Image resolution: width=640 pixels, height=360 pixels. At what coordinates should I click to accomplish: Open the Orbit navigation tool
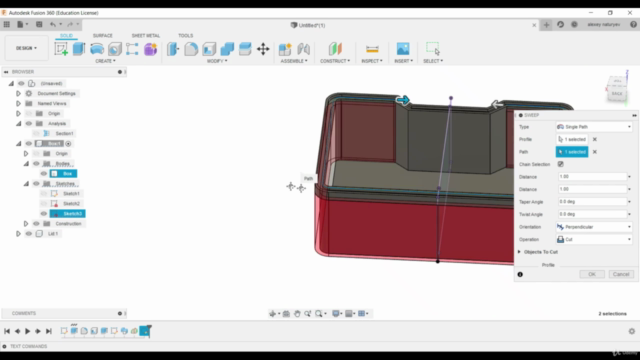coord(272,313)
